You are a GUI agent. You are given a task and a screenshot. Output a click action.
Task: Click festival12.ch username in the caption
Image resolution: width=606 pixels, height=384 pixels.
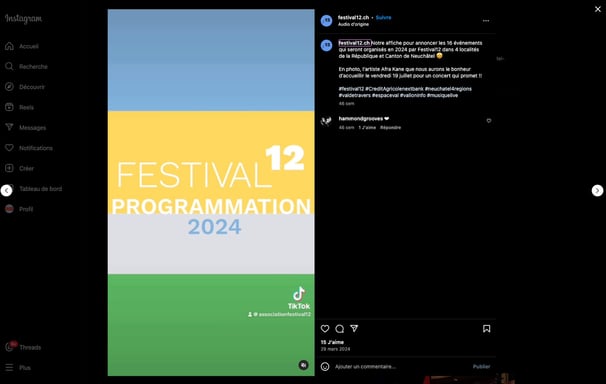tap(354, 43)
